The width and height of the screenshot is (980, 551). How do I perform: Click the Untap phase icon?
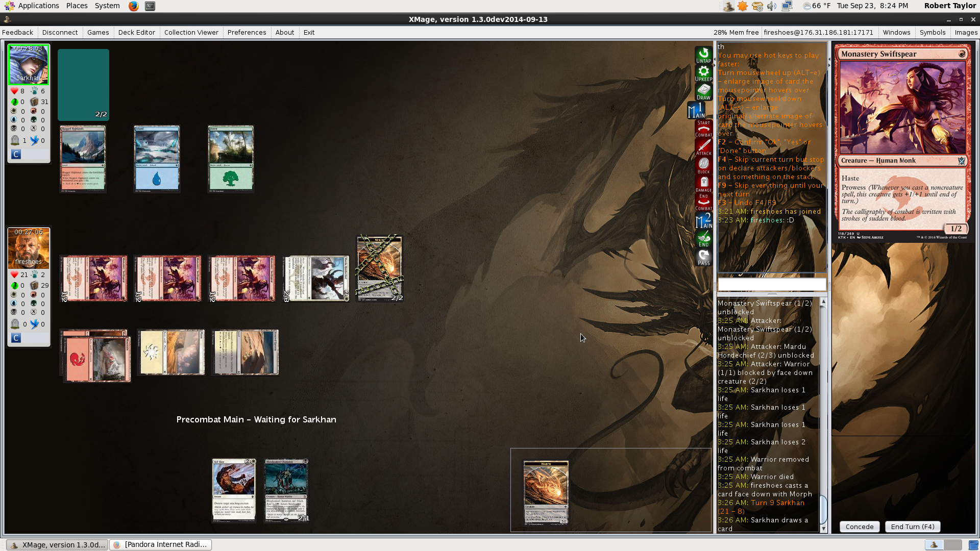coord(703,55)
